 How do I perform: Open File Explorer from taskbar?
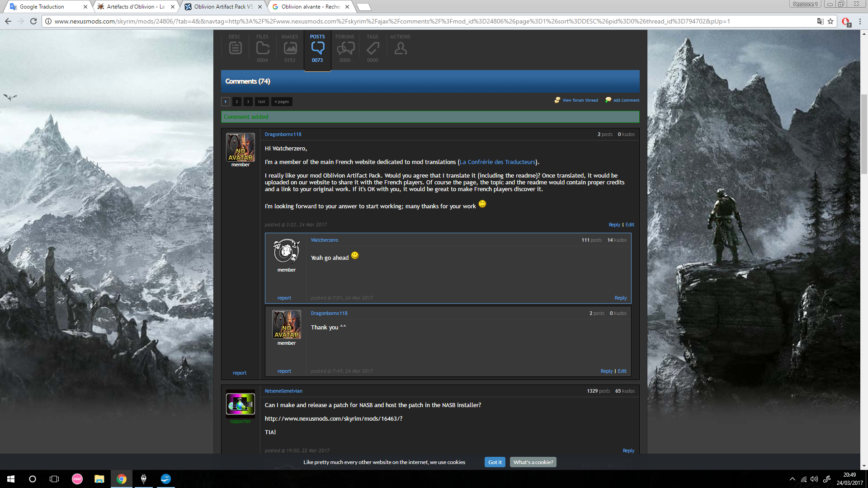point(99,479)
